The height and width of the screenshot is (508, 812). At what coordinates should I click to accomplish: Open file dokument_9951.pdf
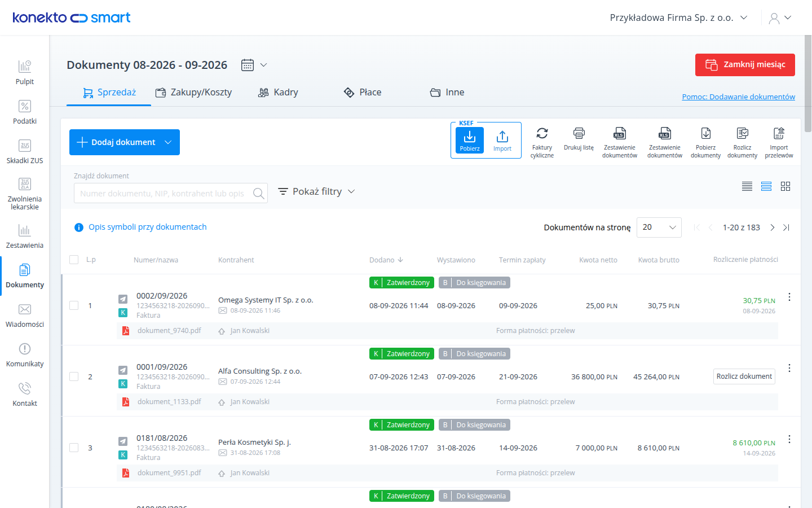169,473
